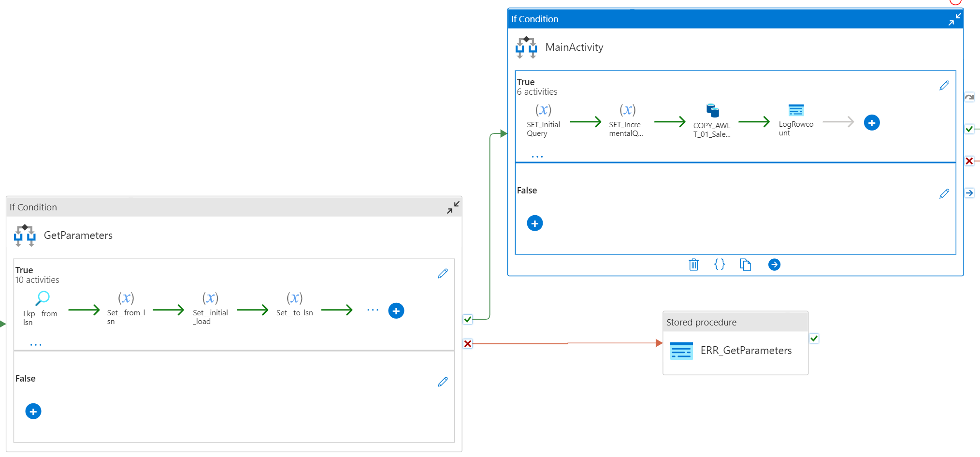
Task: Collapse the MainActivity If Condition box
Action: tap(954, 19)
